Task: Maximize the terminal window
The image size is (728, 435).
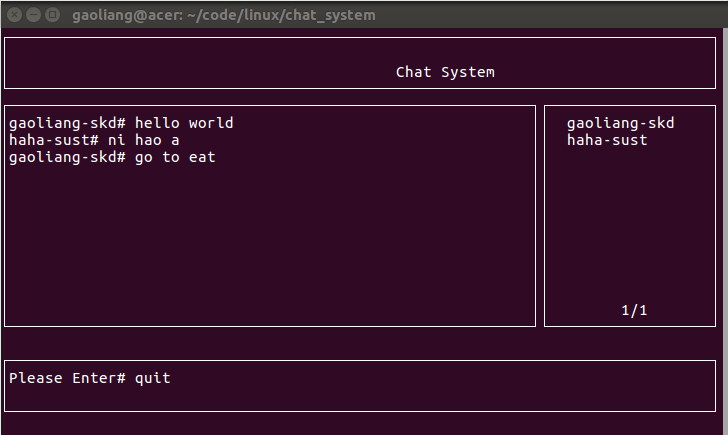Action: (51, 15)
